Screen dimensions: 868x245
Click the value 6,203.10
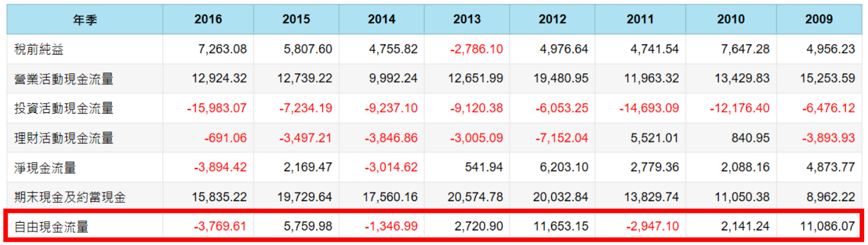point(564,167)
